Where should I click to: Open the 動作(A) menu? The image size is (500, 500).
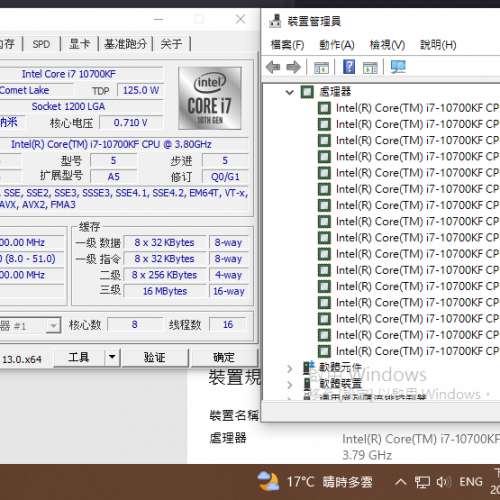(x=337, y=45)
